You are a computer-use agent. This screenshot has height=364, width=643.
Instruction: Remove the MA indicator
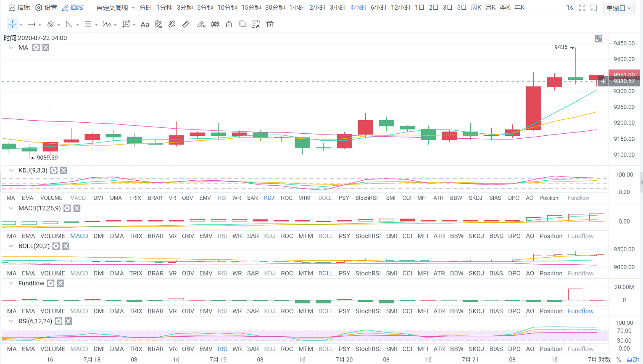click(46, 47)
